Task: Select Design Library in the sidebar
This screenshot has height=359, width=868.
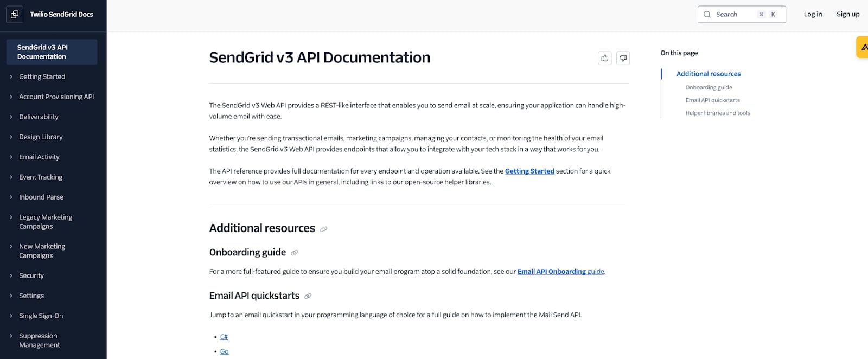Action: 41,137
